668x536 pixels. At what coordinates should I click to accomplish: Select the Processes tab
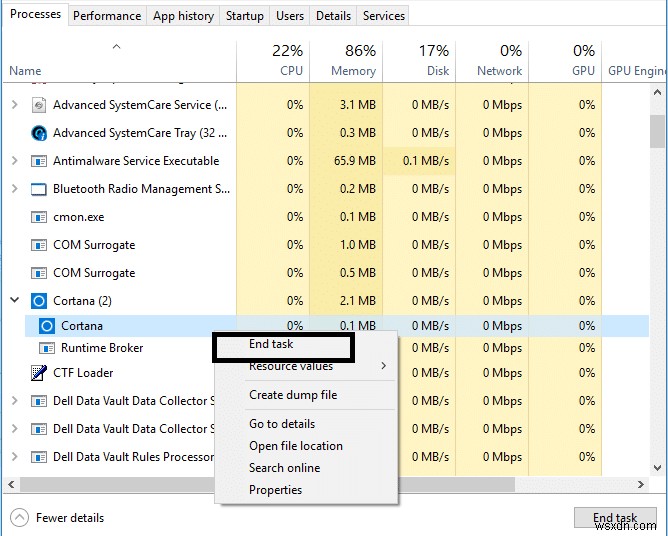(35, 14)
